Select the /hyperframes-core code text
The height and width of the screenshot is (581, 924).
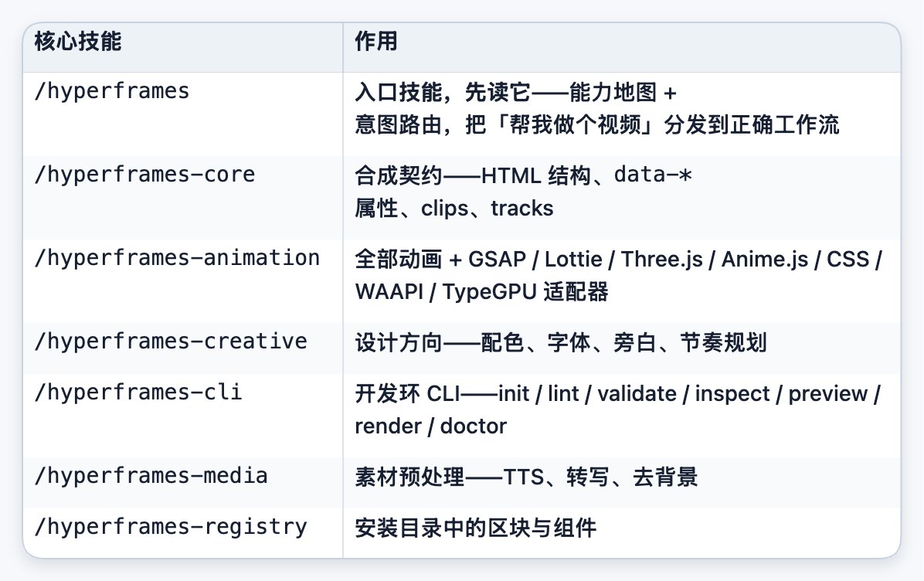144,175
